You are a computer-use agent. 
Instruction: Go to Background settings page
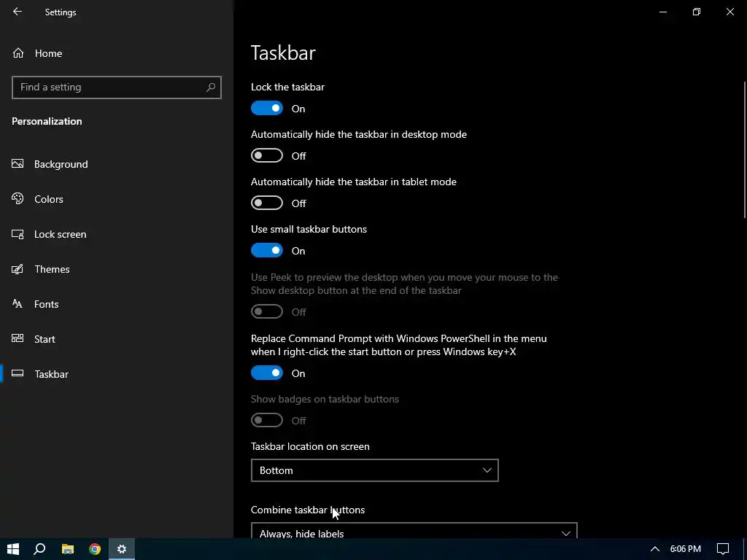pos(116,164)
